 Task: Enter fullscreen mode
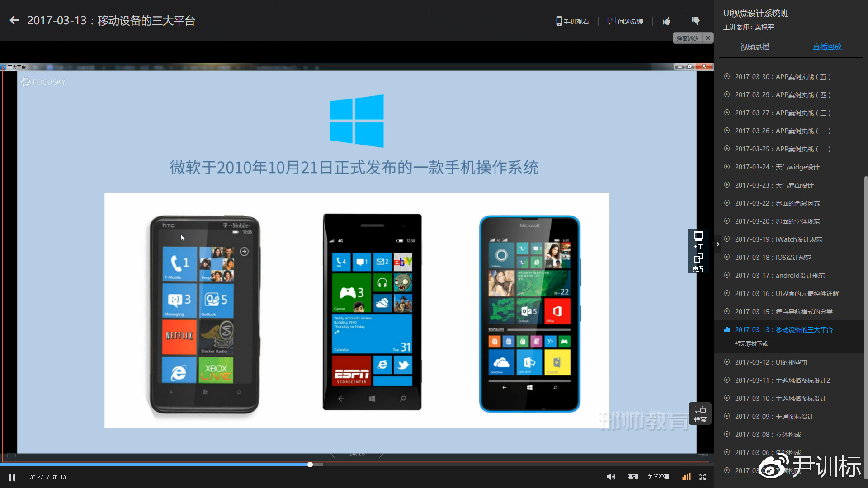point(703,477)
